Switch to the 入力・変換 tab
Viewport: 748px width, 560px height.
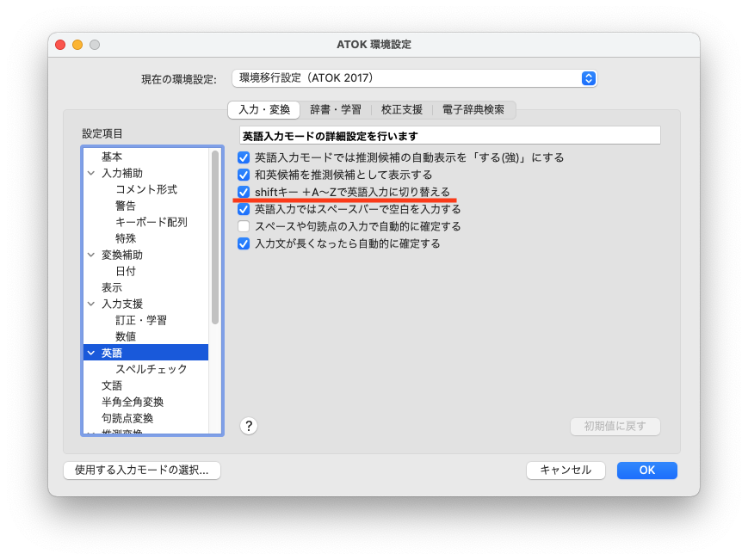point(263,109)
